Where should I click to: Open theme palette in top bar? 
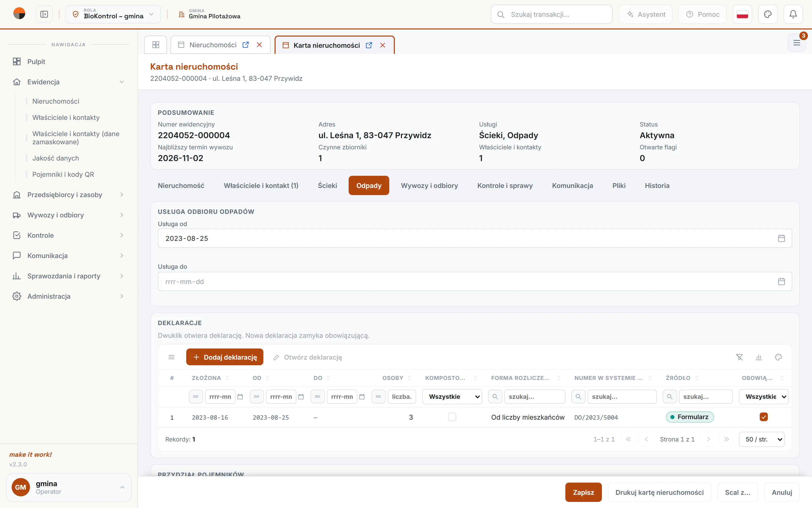coord(768,14)
